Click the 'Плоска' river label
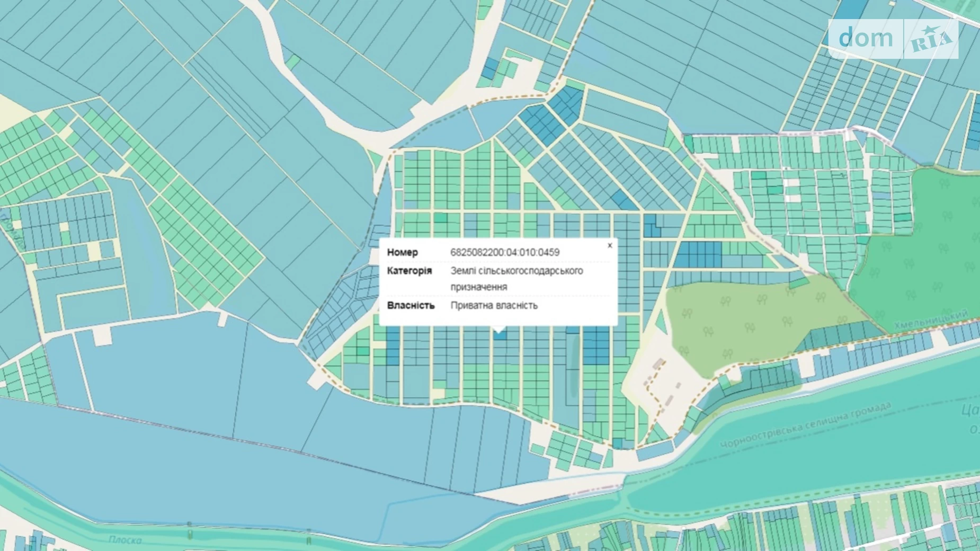The width and height of the screenshot is (980, 551). click(125, 540)
